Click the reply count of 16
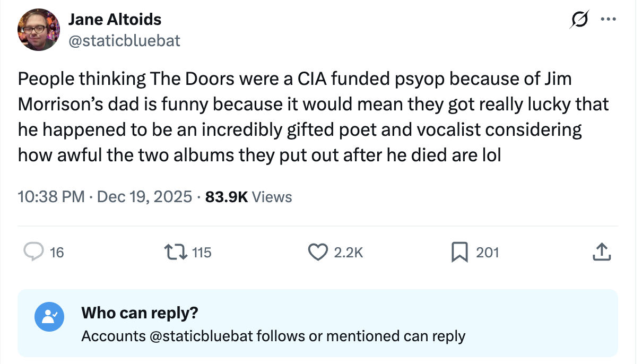 point(57,253)
